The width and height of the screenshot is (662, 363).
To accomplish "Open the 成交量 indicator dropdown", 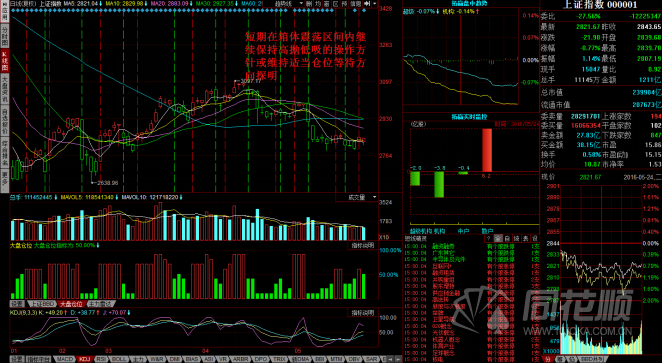I will (x=357, y=198).
